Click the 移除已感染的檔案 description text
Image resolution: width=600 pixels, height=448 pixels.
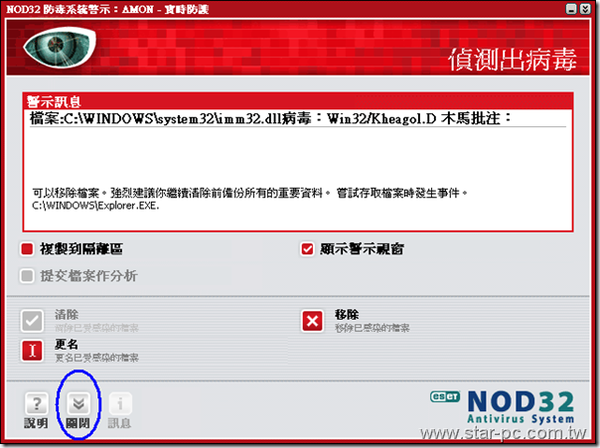pyautogui.click(x=372, y=328)
